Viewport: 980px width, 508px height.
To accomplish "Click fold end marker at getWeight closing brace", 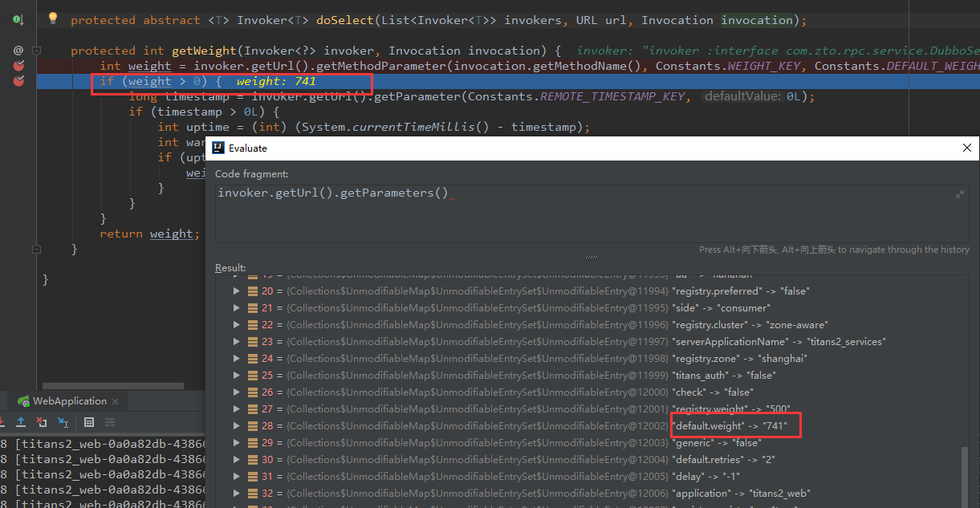I will pos(37,250).
